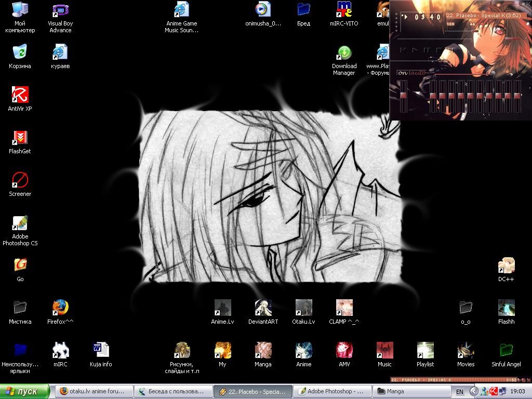532x399 pixels.
Task: Show hidden tray icons arrow
Action: [474, 392]
